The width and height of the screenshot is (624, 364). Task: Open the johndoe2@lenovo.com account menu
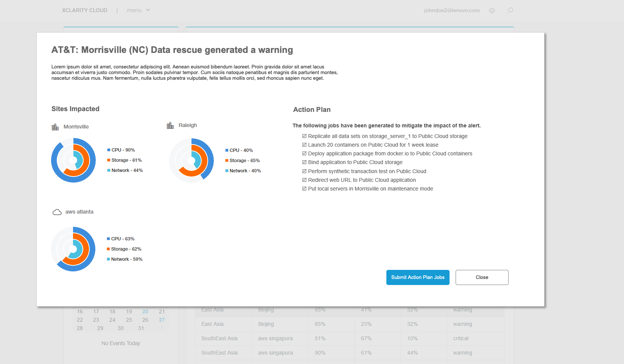[451, 11]
